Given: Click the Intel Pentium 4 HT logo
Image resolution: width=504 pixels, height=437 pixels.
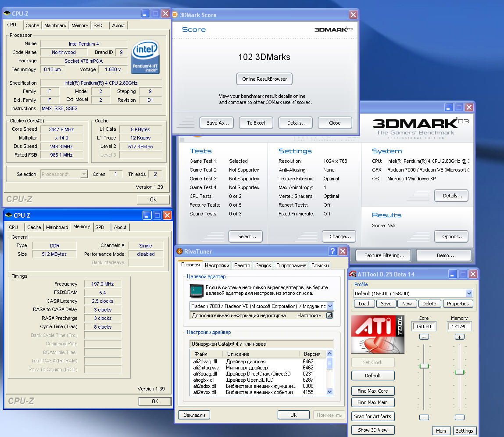Looking at the screenshot, I should pos(145,57).
